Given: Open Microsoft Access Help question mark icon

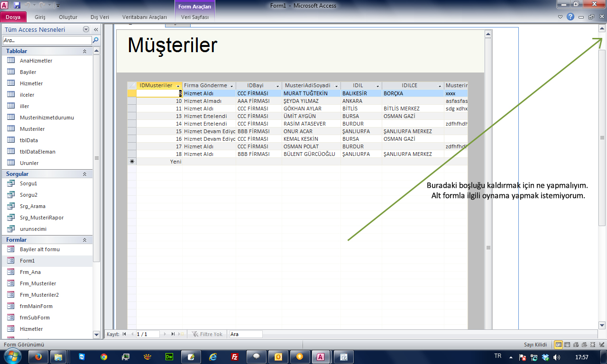Looking at the screenshot, I should pos(570,17).
